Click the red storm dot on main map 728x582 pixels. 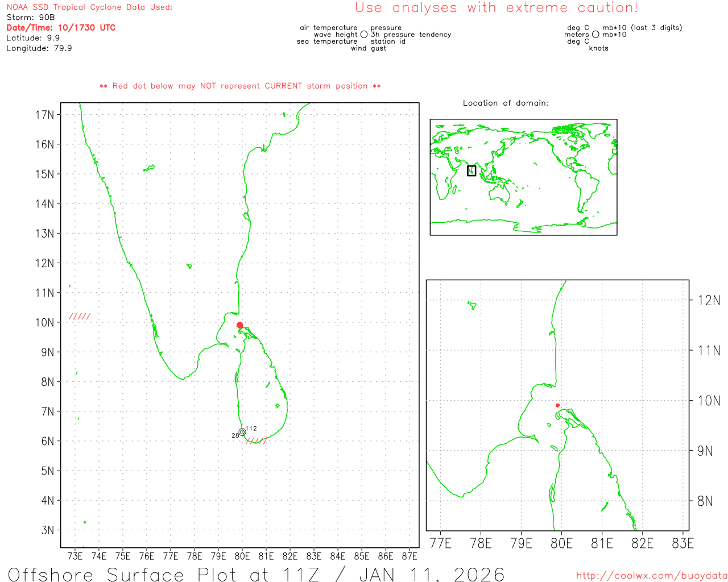(239, 325)
